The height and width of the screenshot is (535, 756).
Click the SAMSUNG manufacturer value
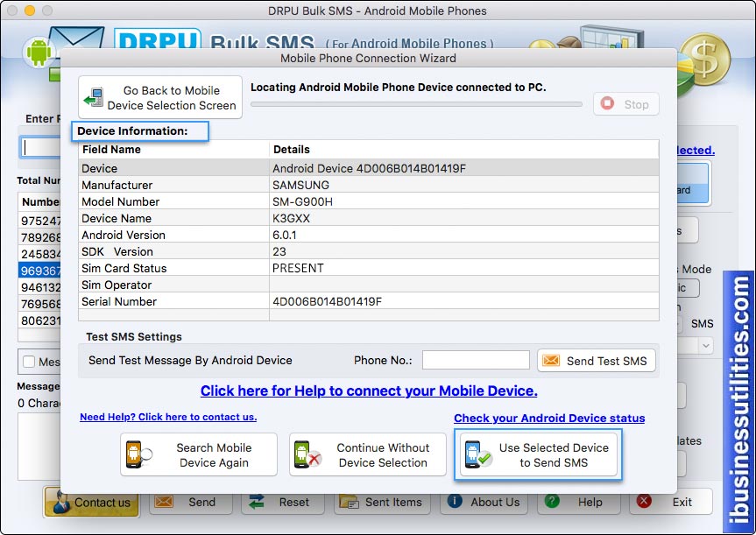(300, 185)
